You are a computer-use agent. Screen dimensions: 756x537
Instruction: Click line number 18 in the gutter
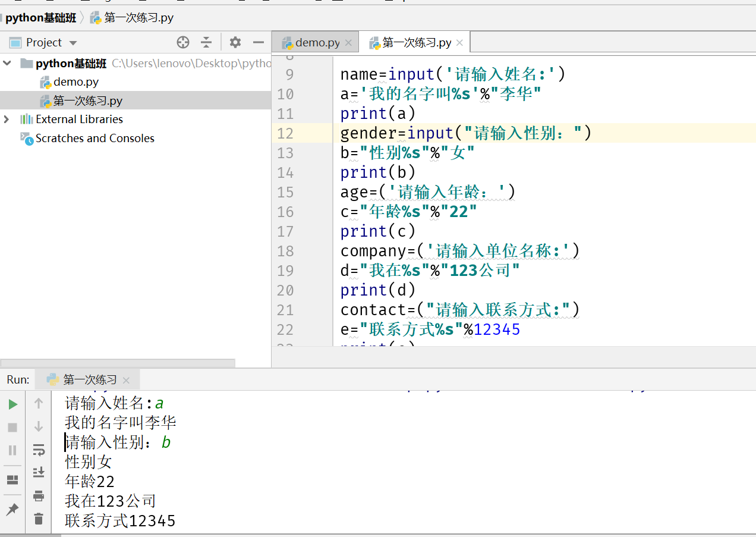pos(285,251)
